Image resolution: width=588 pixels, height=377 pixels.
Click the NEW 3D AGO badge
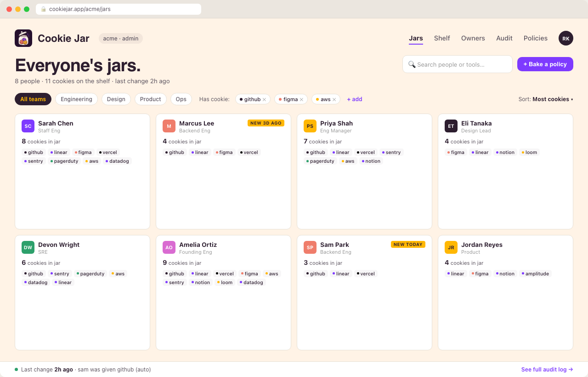click(266, 123)
